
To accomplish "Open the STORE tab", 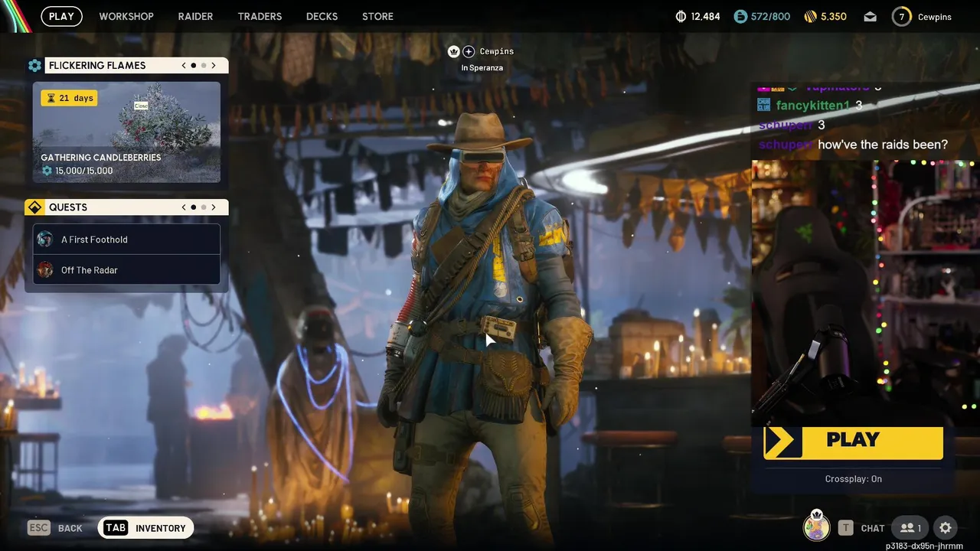I will click(x=377, y=16).
